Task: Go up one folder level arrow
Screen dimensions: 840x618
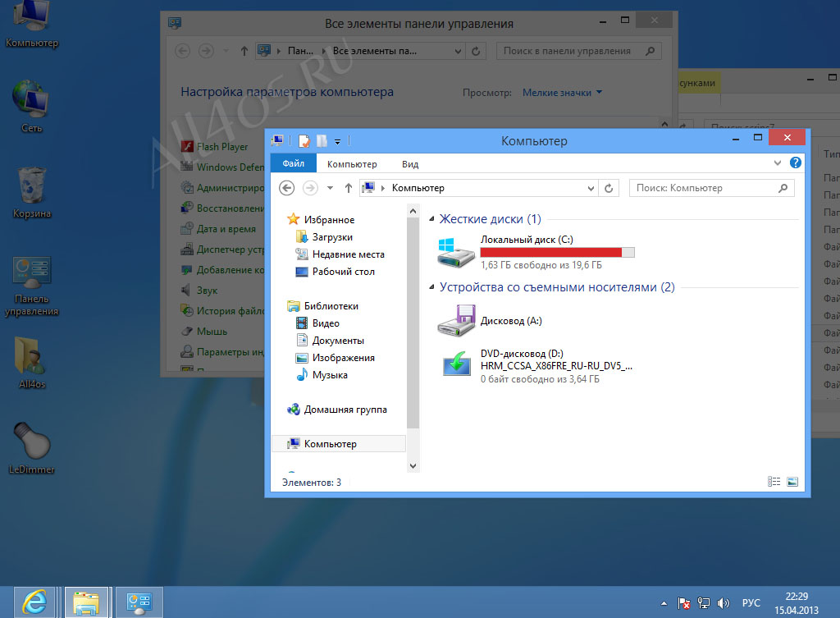Action: [348, 188]
